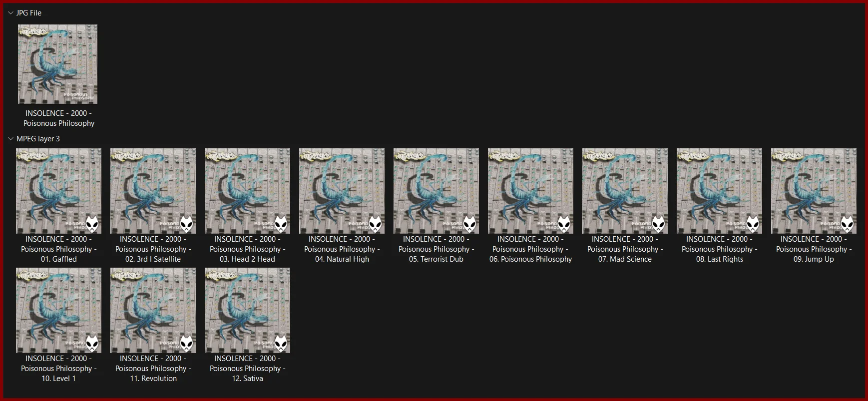Click the MPEG layer 3 group header label
The image size is (868, 401).
click(x=38, y=139)
